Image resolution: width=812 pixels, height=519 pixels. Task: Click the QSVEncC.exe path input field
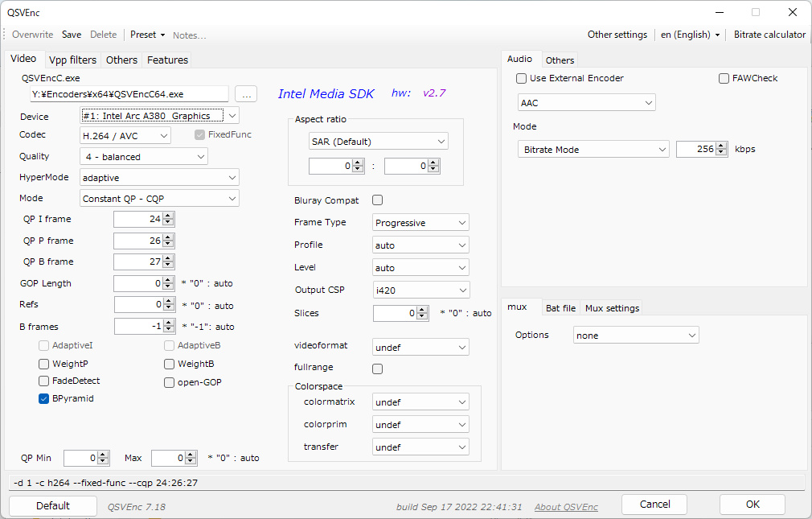(129, 94)
